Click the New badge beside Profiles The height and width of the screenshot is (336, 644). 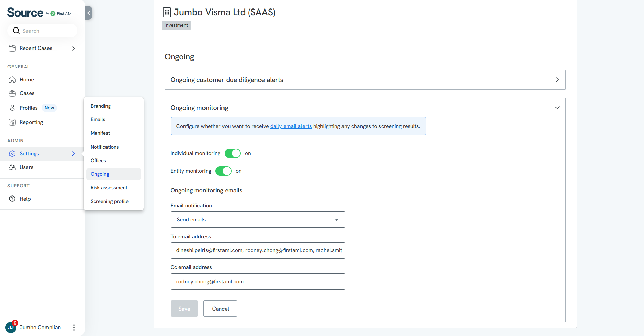[49, 108]
